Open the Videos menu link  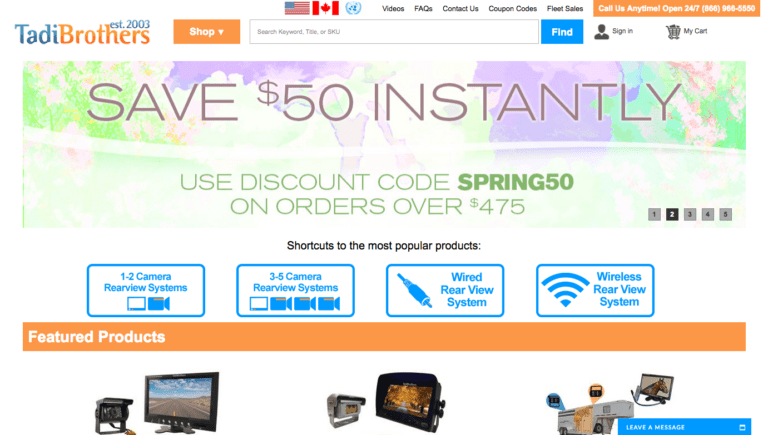coord(393,8)
